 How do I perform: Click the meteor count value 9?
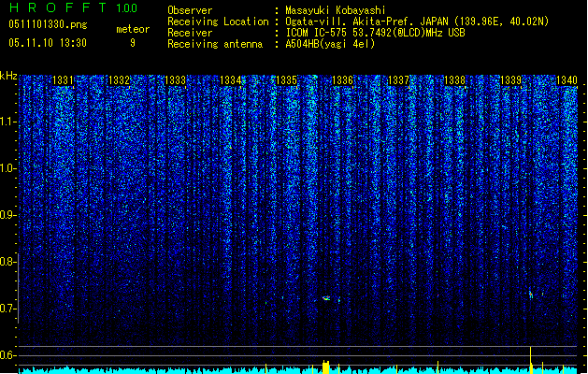click(x=133, y=43)
